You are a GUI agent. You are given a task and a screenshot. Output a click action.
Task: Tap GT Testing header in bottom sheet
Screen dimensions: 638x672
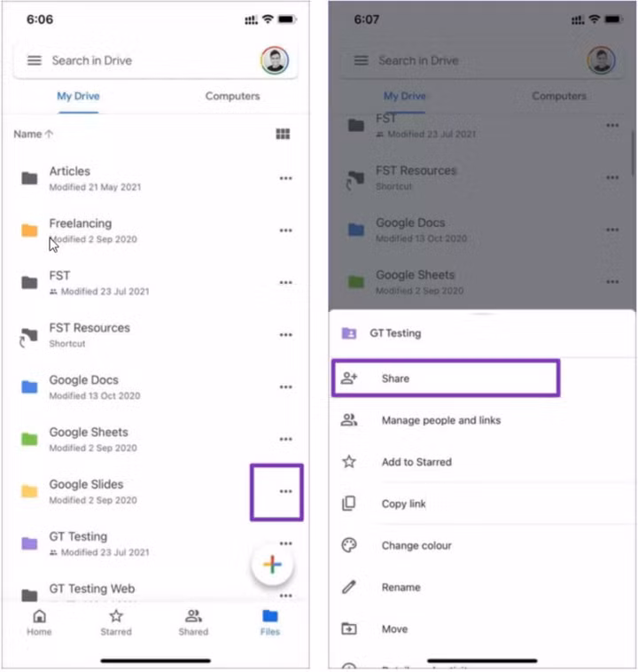482,333
